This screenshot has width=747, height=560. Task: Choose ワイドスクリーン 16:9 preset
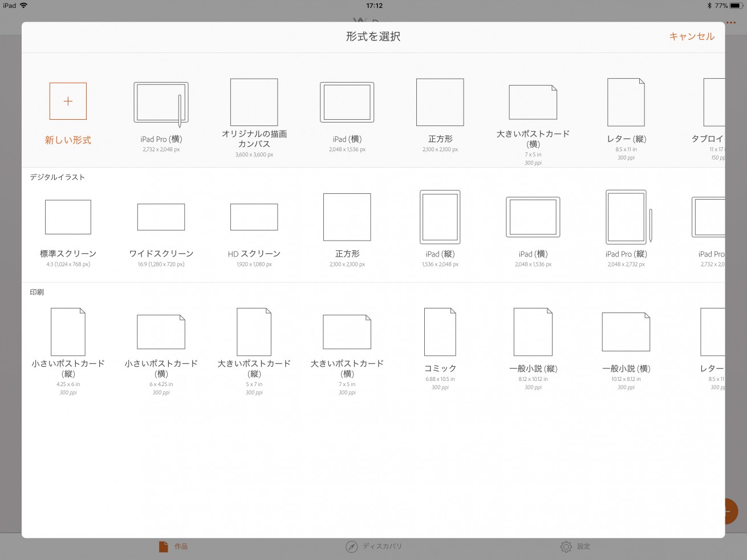tap(161, 234)
